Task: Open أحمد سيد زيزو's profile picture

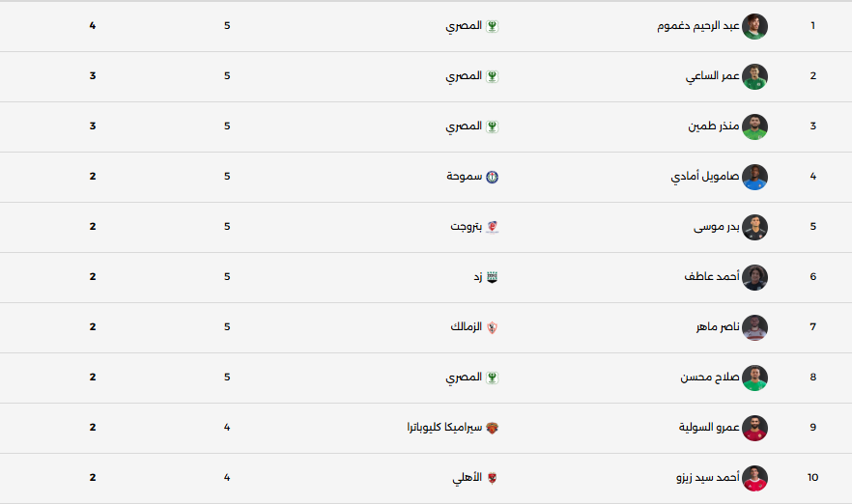Action: 755,478
